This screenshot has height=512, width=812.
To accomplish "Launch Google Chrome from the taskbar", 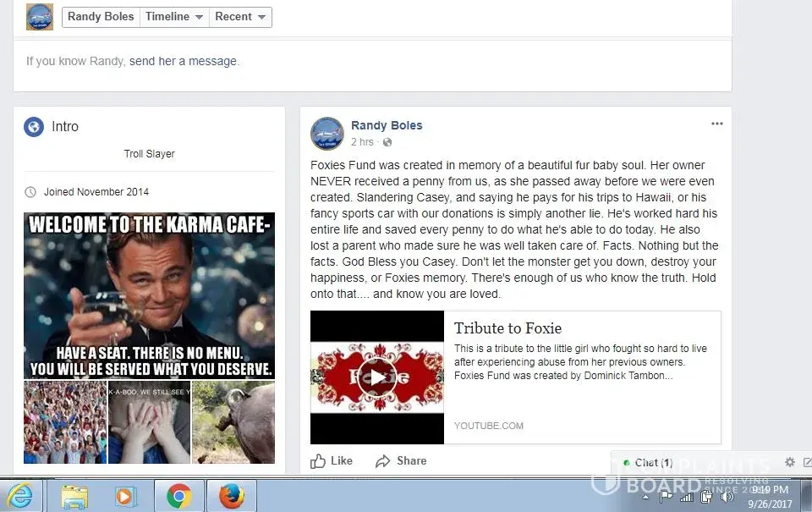I will (x=178, y=496).
